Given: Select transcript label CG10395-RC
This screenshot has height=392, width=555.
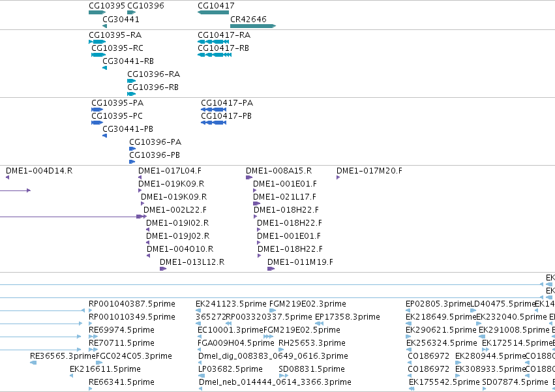Looking at the screenshot, I should [x=117, y=48].
